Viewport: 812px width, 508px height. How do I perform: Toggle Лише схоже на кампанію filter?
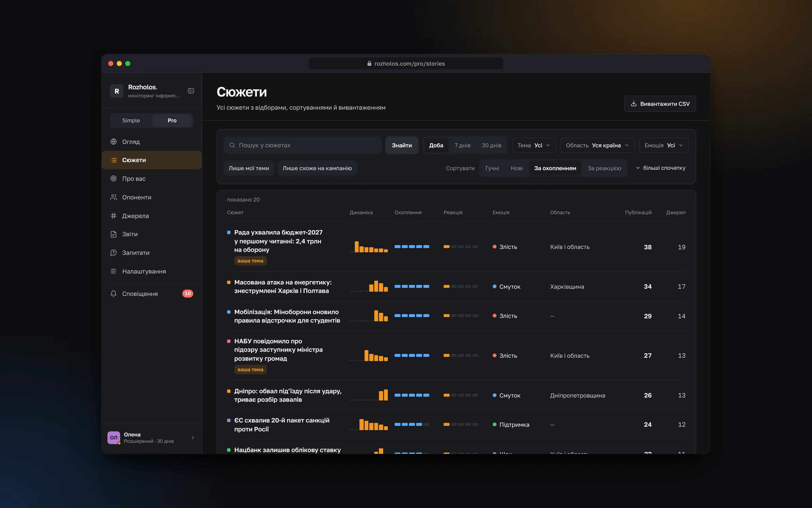pos(317,168)
